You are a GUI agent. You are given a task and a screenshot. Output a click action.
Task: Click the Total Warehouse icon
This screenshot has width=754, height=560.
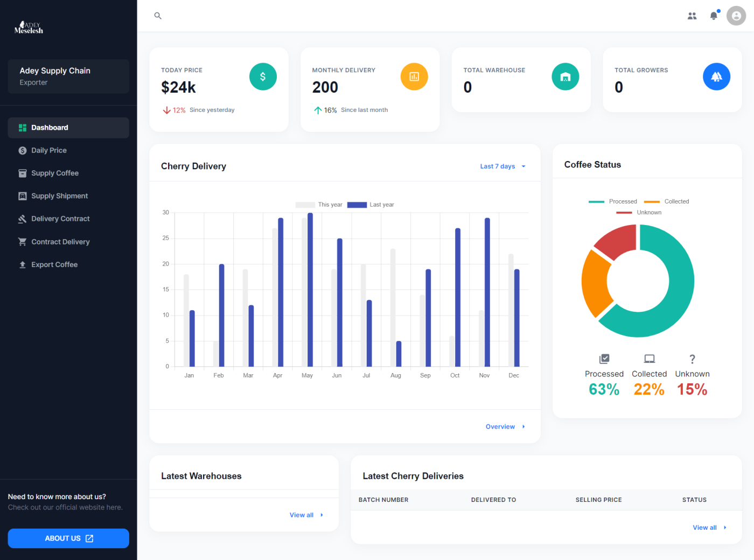[x=565, y=76]
